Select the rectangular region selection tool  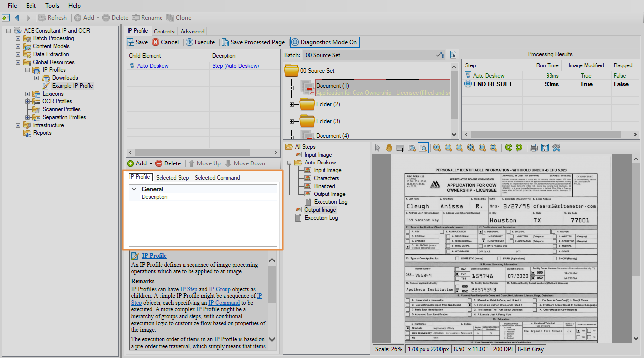400,148
